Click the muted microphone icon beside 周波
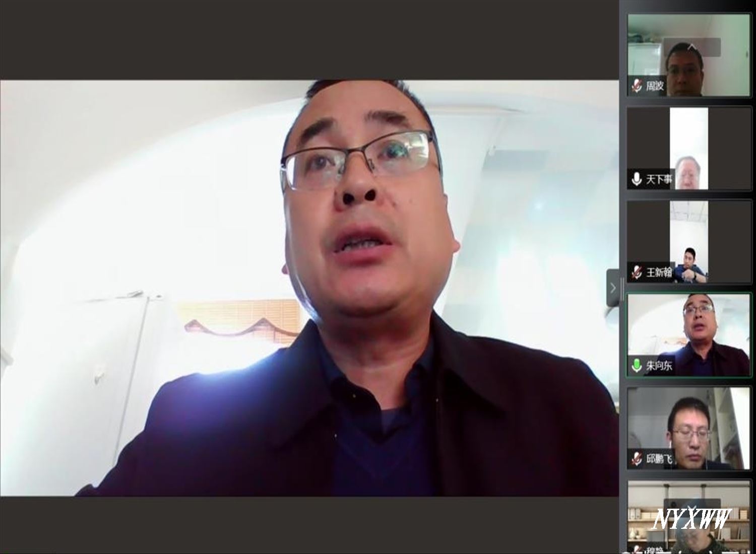 coord(637,86)
